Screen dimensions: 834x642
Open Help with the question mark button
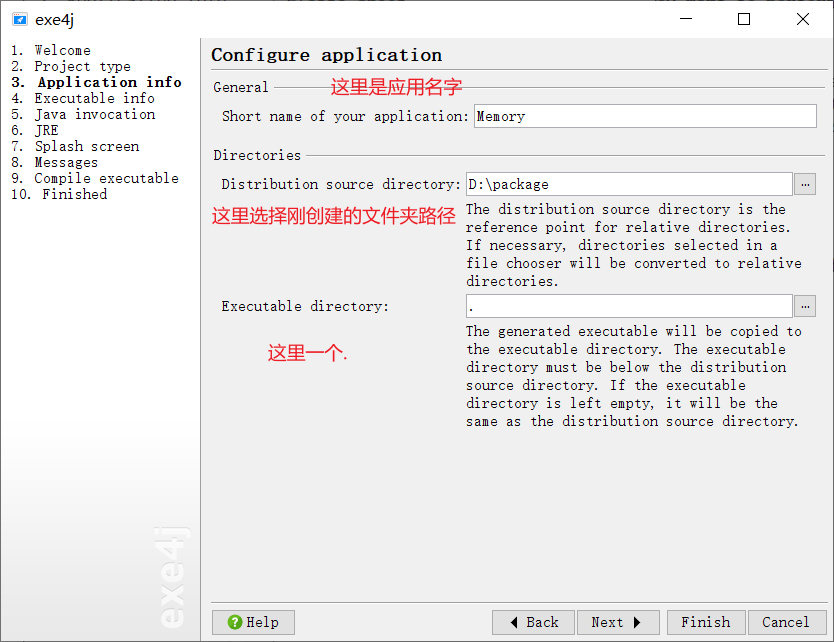(x=252, y=622)
